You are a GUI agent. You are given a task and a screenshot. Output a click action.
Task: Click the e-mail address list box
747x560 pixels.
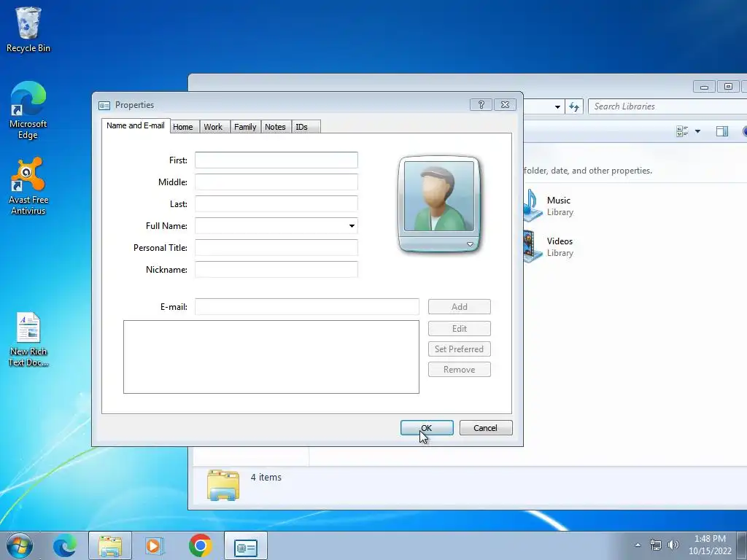[271, 357]
